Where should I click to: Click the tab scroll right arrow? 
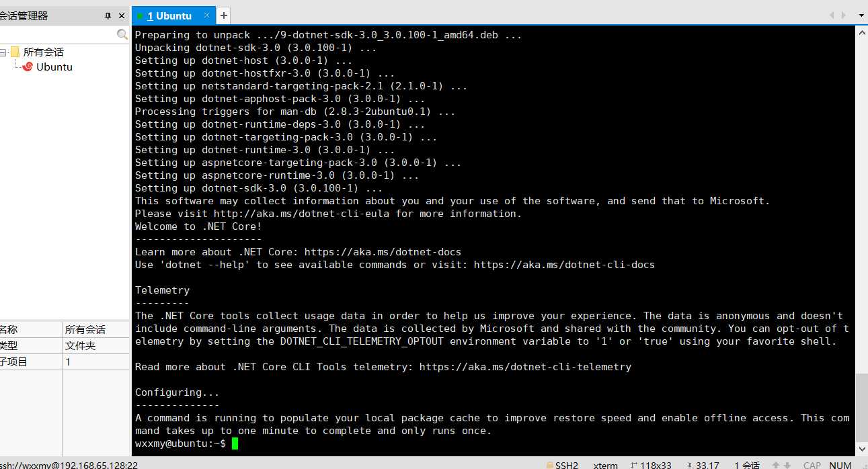pyautogui.click(x=844, y=15)
